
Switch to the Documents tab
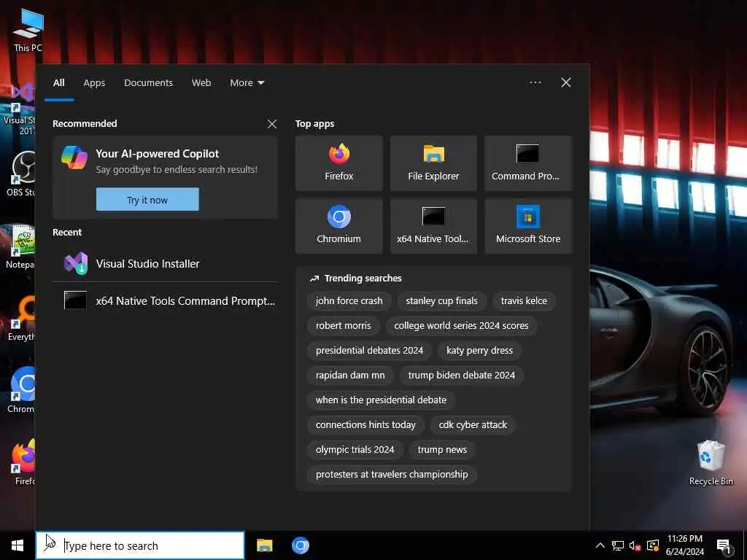pyautogui.click(x=148, y=82)
